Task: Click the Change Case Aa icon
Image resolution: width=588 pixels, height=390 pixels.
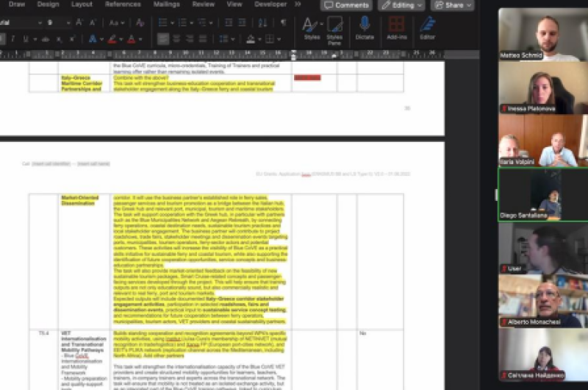Action: pos(114,23)
